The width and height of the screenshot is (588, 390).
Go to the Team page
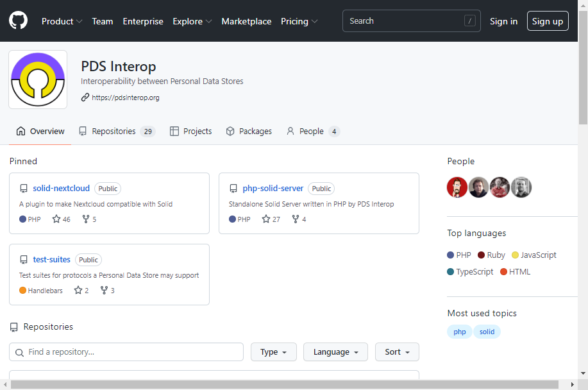[103, 21]
